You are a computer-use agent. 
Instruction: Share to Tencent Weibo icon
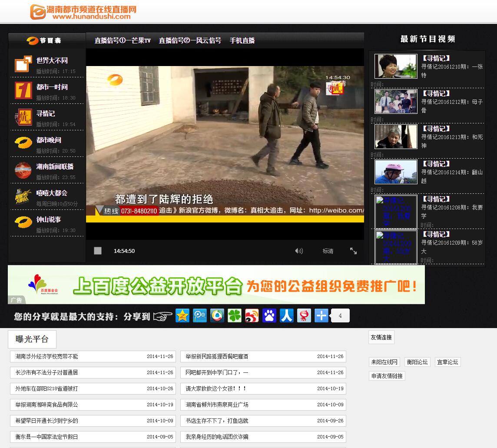(200, 315)
